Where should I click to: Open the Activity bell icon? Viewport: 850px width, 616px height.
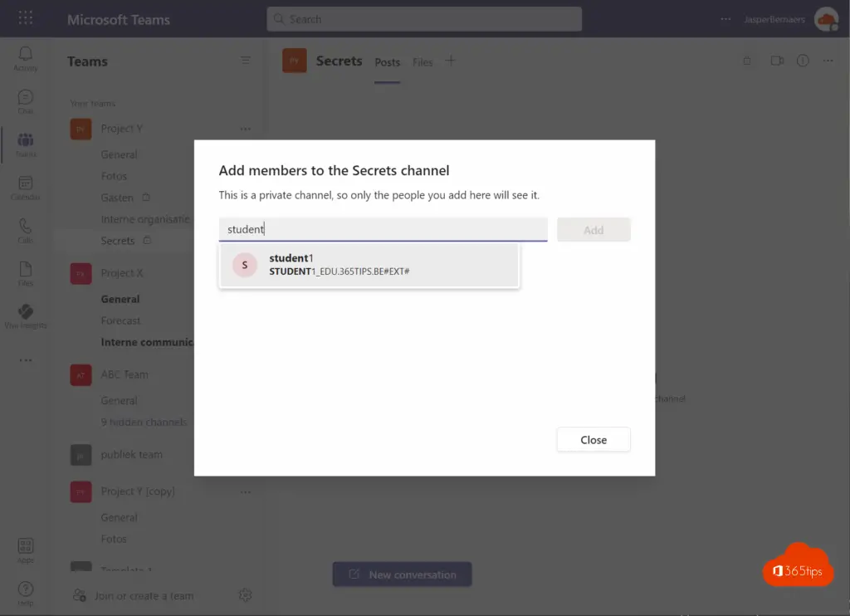click(26, 59)
